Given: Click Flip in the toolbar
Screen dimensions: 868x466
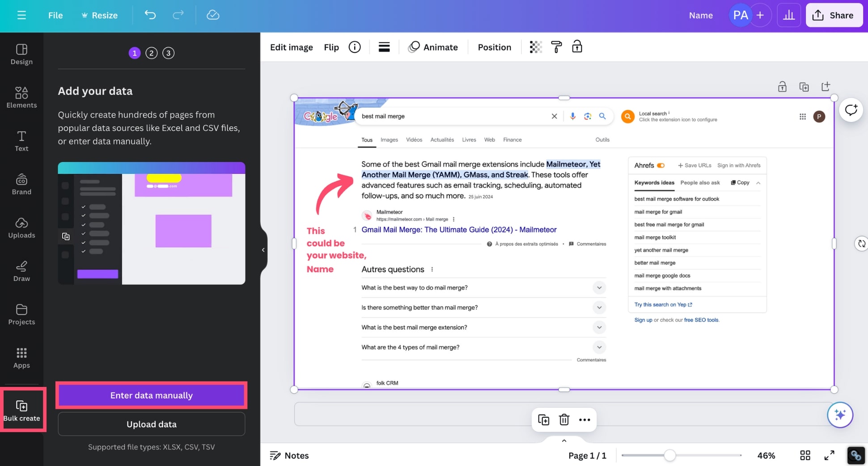Looking at the screenshot, I should point(331,47).
